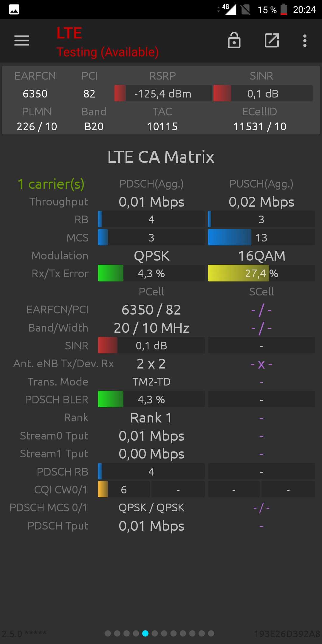The height and width of the screenshot is (644, 322).
Task: Tap the no-SIM icon in the status bar
Action: [x=246, y=10]
